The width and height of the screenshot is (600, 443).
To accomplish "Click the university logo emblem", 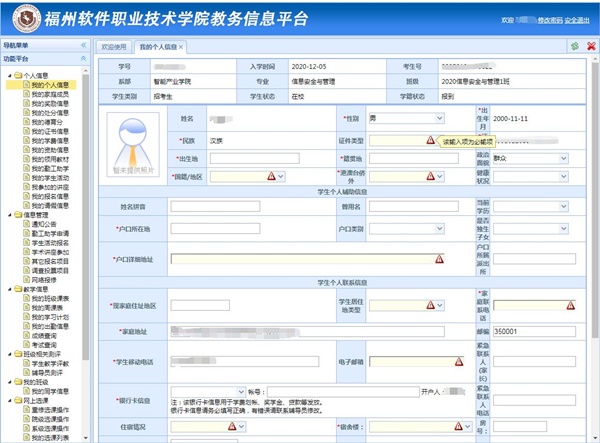I will (22, 17).
